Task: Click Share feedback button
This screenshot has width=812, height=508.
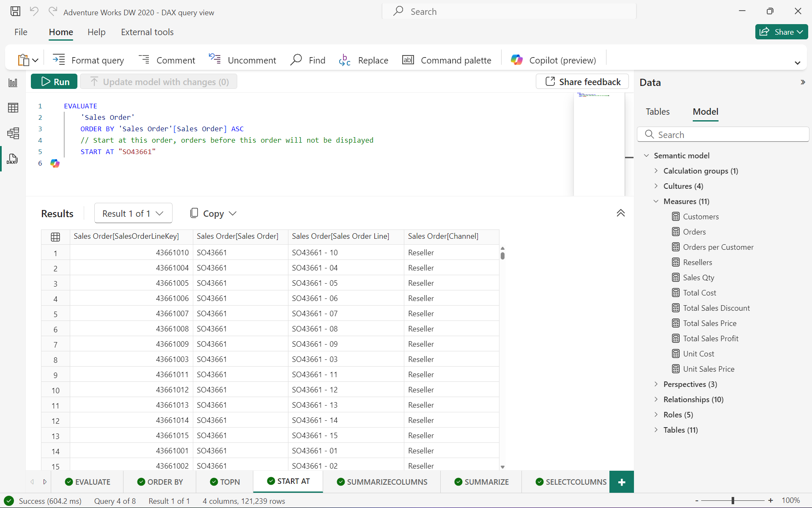Action: (582, 81)
